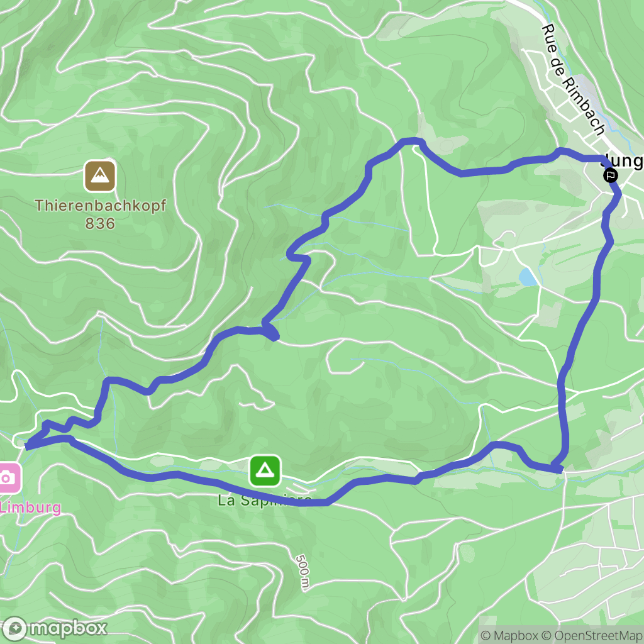Click the small blue pond on the map
644x644 pixels.
click(x=528, y=277)
